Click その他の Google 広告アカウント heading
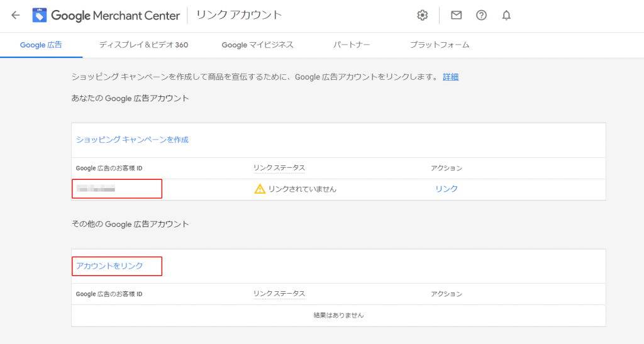Screen dimensions: 644x344 point(130,224)
